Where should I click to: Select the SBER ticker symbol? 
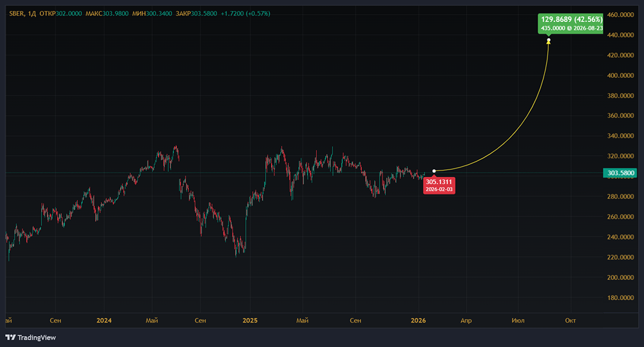click(16, 14)
